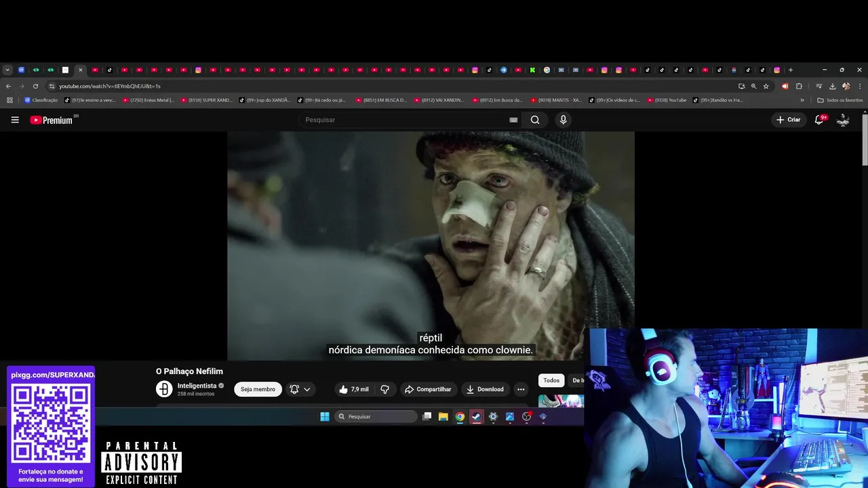Focus the Windows taskbar Pesquisar box
This screenshot has height=488, width=868.
tap(376, 417)
